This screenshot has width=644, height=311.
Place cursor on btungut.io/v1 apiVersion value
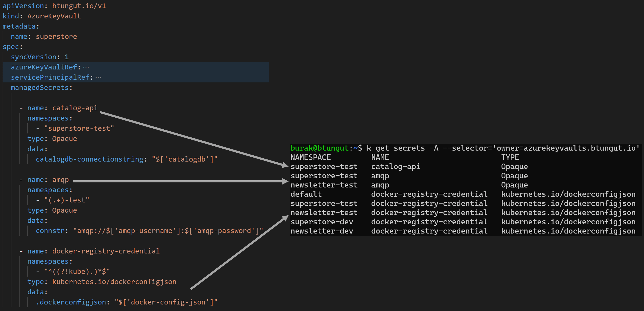(x=79, y=6)
